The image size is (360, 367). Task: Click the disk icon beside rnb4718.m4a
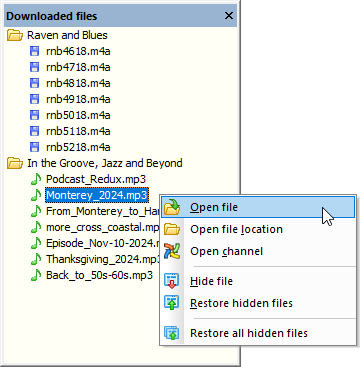34,67
